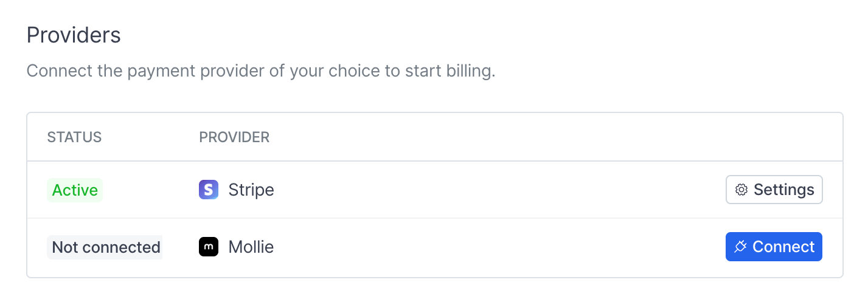Click the STATUS column header
Viewport: 868px width, 305px height.
point(74,137)
